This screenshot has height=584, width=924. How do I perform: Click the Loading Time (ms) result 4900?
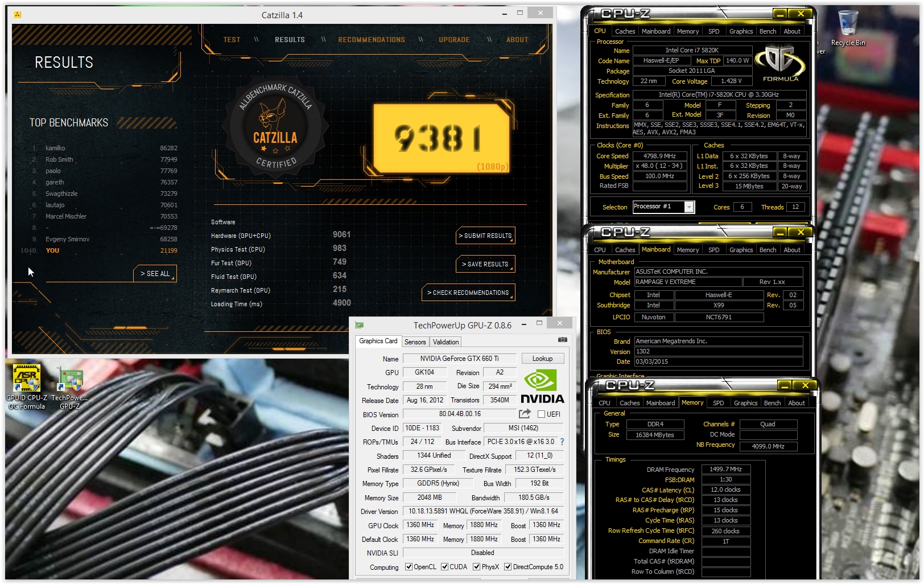tap(341, 303)
